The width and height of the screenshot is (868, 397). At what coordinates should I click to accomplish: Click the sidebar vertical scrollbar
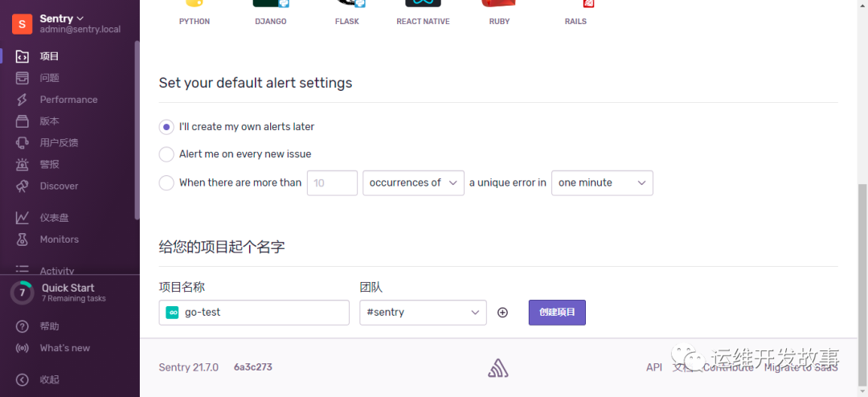click(x=137, y=130)
